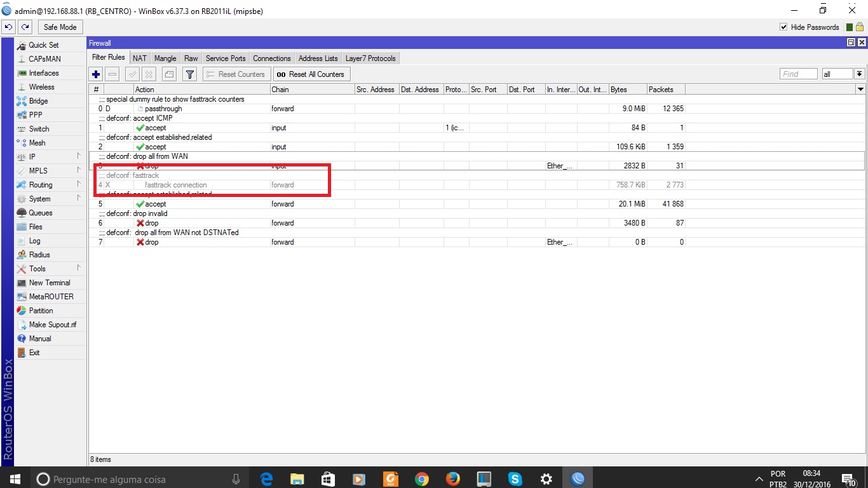Viewport: 868px width, 488px height.
Task: Open Firefox from the taskbar
Action: coord(453,478)
